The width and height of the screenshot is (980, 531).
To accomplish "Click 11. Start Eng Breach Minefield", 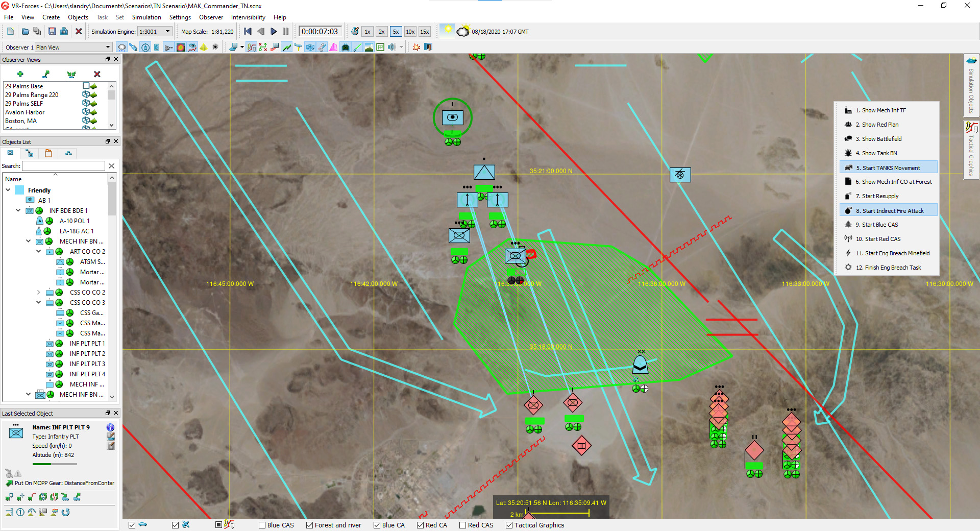I will [x=888, y=253].
